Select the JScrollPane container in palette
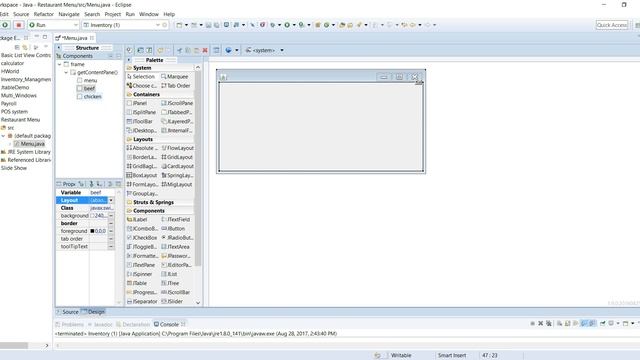The width and height of the screenshot is (640, 360). [177, 103]
